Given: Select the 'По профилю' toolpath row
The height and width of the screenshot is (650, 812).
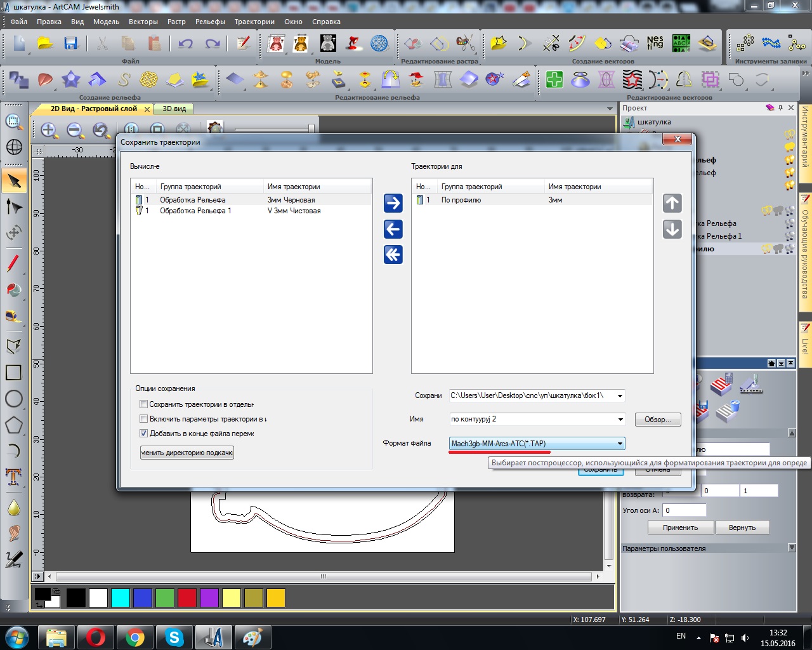Looking at the screenshot, I should 532,200.
